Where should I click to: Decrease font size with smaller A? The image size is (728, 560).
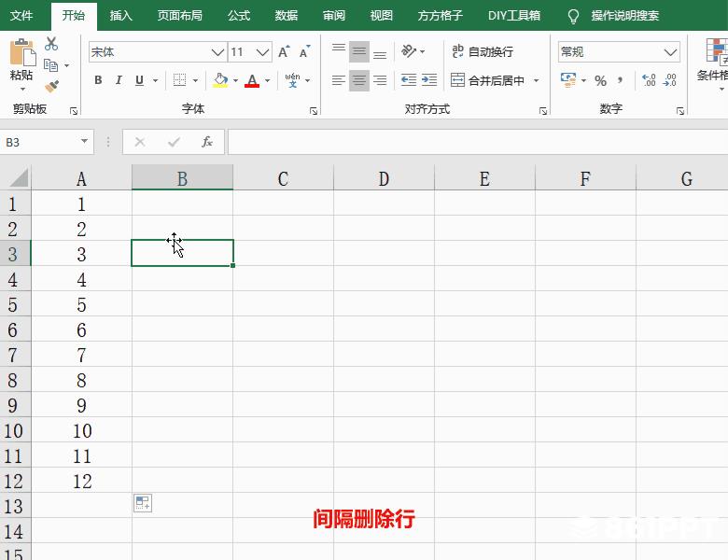click(304, 51)
